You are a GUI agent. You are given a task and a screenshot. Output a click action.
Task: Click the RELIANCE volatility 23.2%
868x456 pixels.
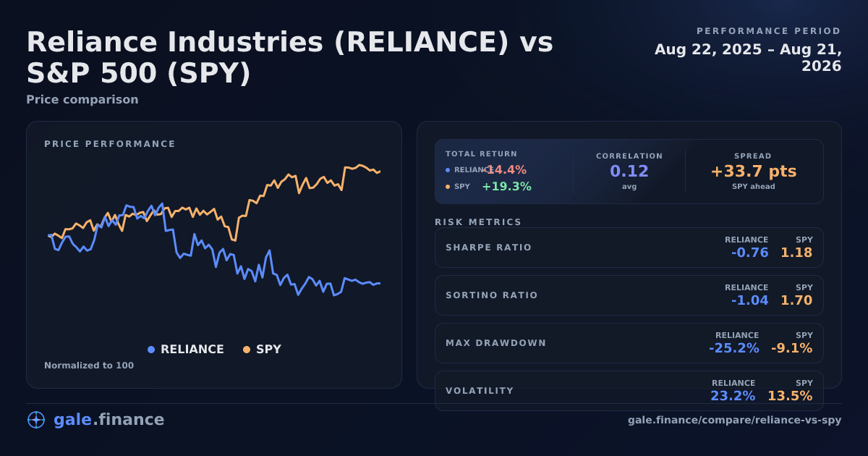733,397
